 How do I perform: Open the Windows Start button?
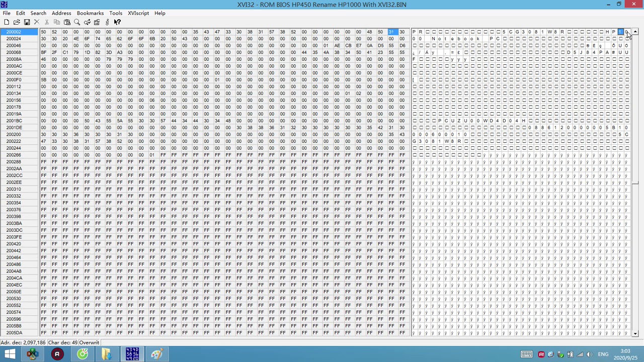pyautogui.click(x=10, y=354)
